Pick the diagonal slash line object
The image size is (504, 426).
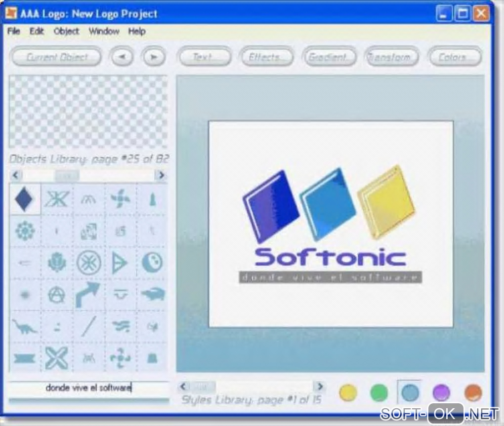(89, 326)
